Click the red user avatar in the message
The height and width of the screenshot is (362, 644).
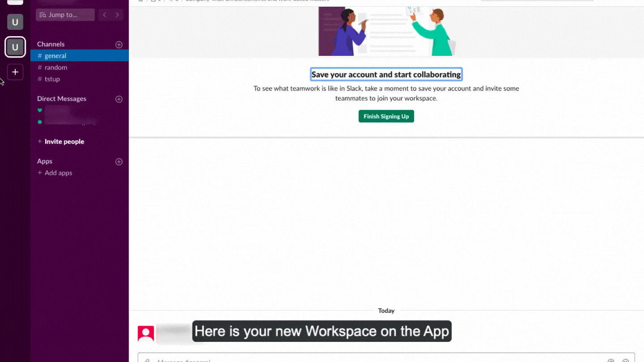coord(146,334)
